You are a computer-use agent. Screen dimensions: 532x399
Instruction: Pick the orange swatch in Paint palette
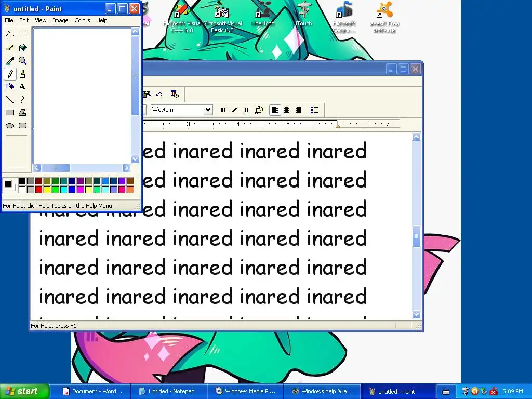click(x=130, y=189)
